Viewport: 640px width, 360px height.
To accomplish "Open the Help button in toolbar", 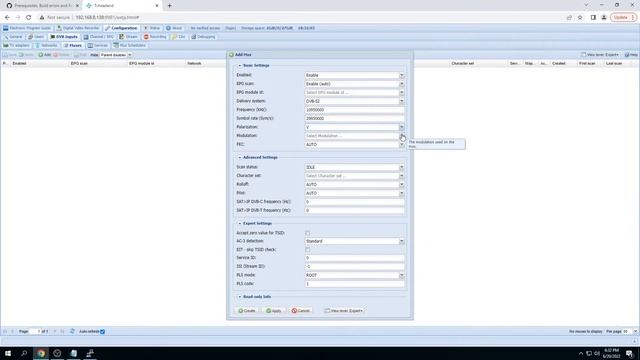I will [631, 55].
